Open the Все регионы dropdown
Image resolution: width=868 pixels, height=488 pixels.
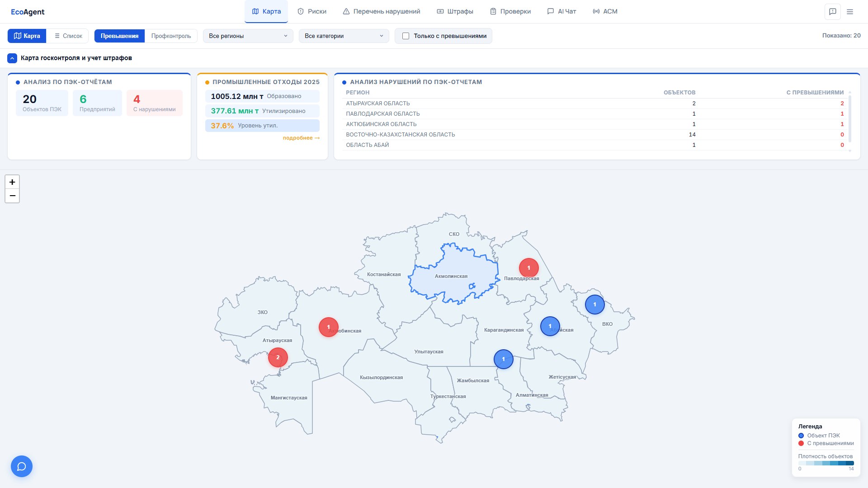pos(248,36)
